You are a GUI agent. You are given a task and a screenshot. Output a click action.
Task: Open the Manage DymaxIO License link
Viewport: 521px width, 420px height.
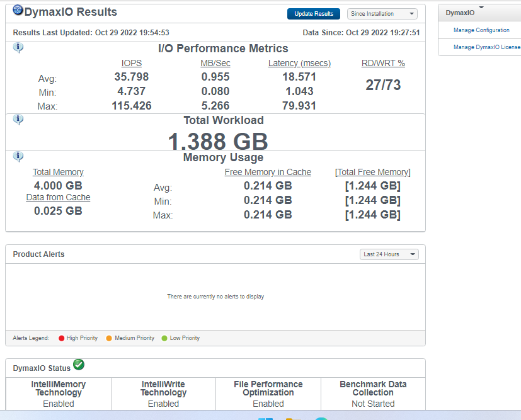(487, 47)
